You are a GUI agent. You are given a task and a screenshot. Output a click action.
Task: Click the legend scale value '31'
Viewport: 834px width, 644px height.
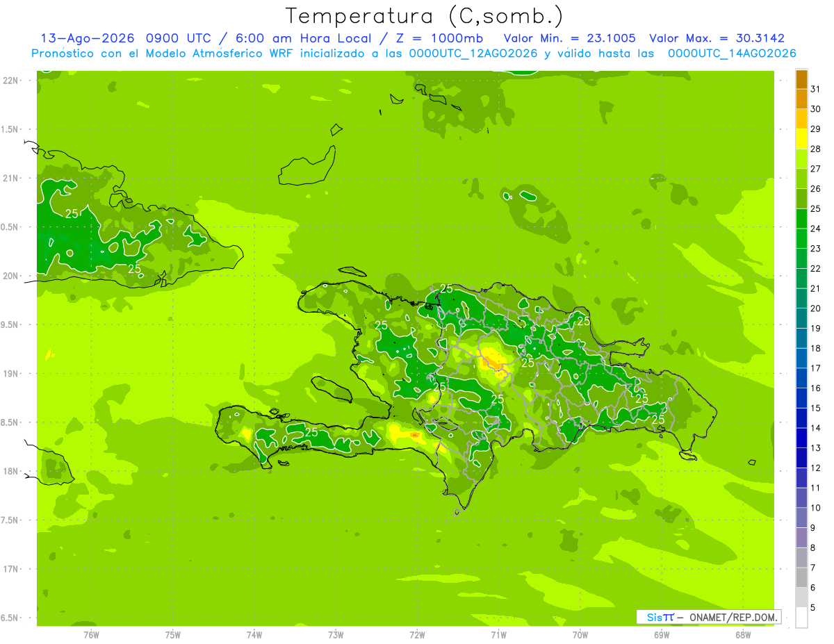click(x=816, y=89)
